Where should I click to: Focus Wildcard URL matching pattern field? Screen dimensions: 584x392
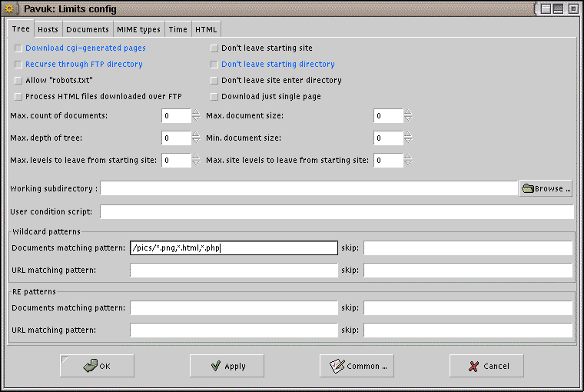[x=234, y=270]
